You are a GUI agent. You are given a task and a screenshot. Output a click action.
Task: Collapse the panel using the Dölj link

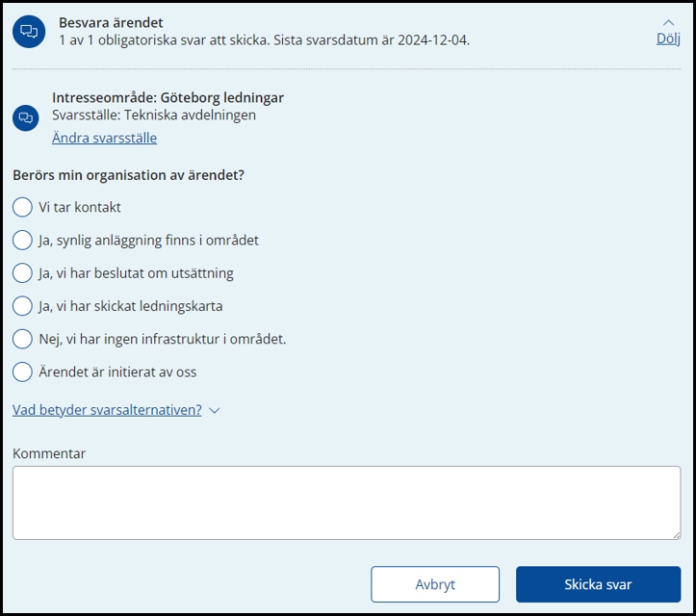[668, 39]
